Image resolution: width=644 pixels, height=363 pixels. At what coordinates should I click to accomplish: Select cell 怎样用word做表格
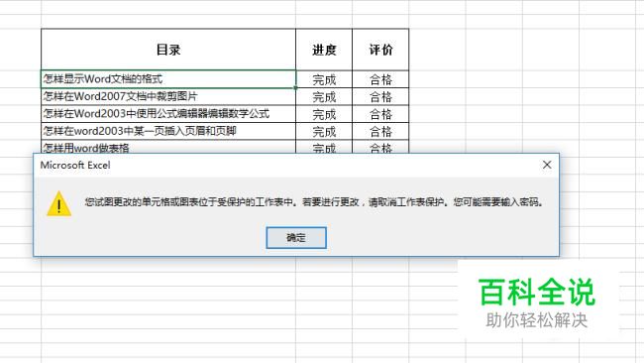coord(168,147)
